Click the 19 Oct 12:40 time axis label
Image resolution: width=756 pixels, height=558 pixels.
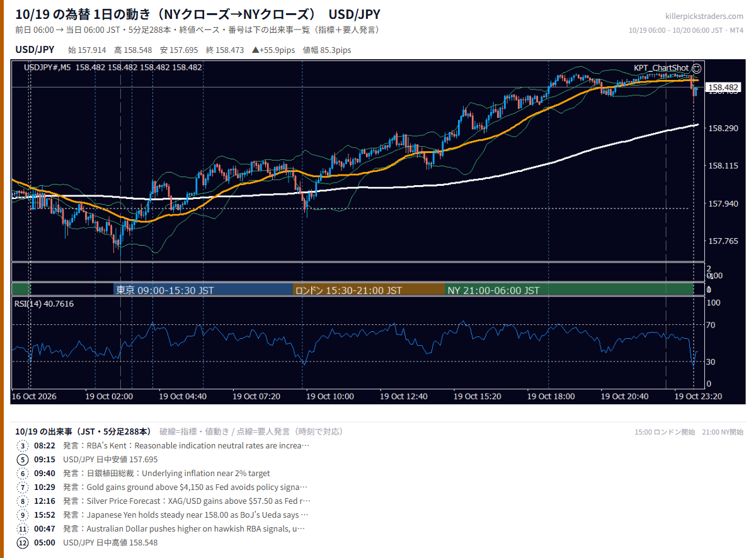pos(404,397)
